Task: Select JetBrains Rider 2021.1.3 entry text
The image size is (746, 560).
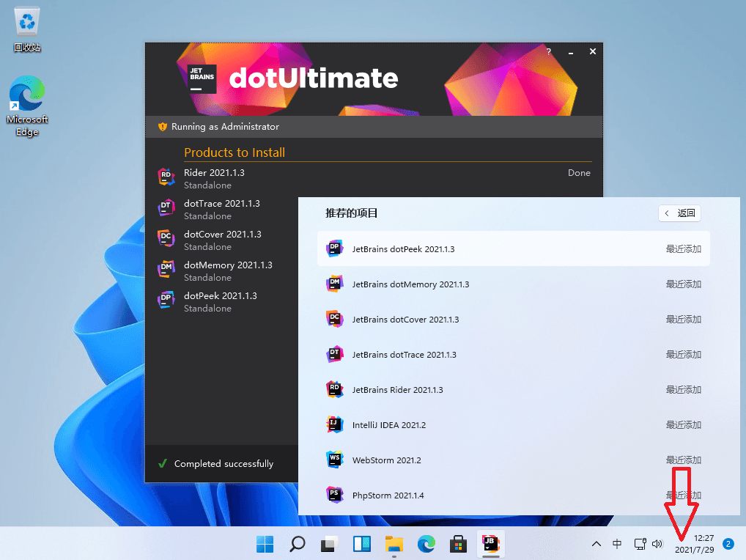Action: coord(397,390)
